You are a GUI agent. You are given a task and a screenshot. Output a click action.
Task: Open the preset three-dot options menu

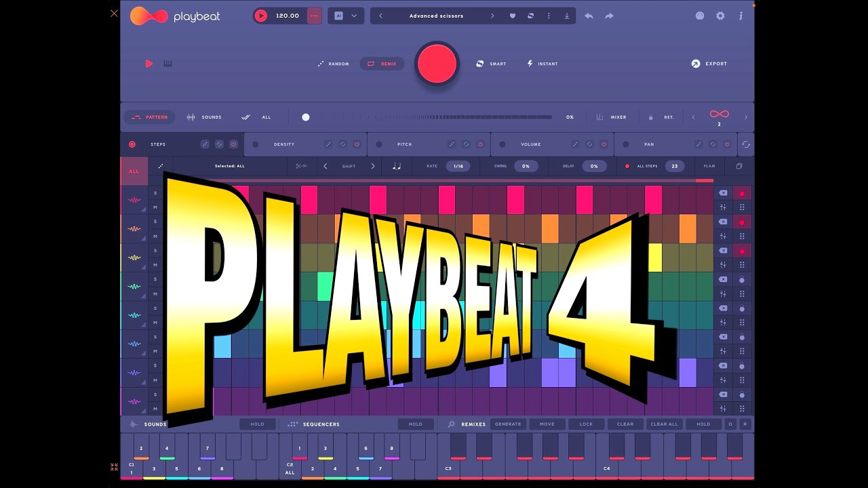pos(549,16)
